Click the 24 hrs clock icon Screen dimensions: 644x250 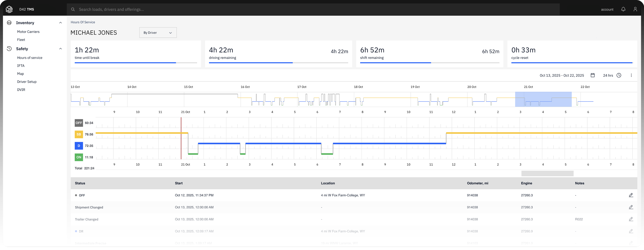619,75
